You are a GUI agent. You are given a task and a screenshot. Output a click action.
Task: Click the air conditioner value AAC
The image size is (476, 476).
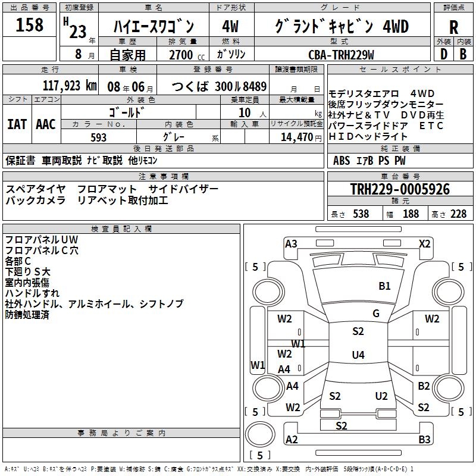coord(46,124)
